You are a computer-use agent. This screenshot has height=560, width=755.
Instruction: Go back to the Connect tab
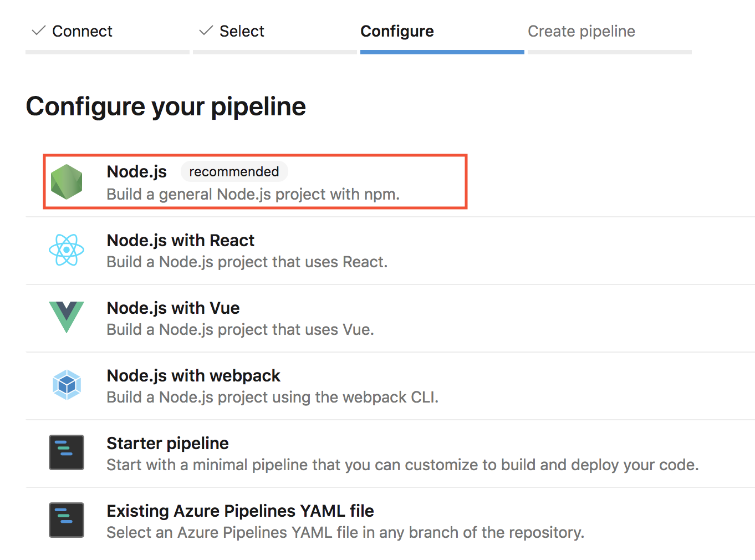point(82,32)
